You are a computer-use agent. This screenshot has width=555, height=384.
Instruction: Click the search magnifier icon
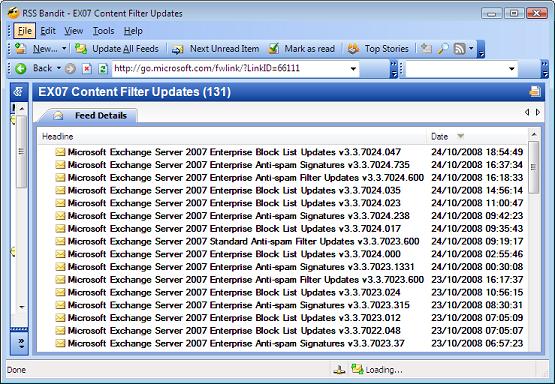[443, 48]
